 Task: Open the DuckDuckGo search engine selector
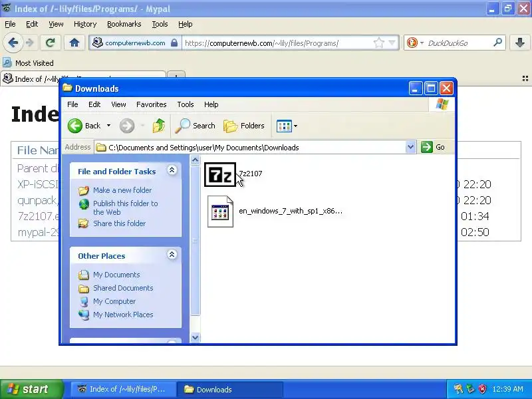coord(415,43)
